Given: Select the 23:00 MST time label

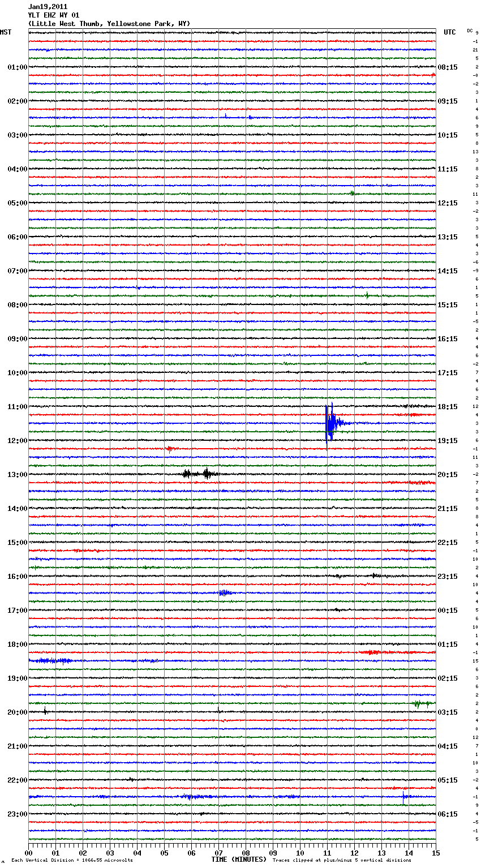Looking at the screenshot, I should (x=17, y=814).
